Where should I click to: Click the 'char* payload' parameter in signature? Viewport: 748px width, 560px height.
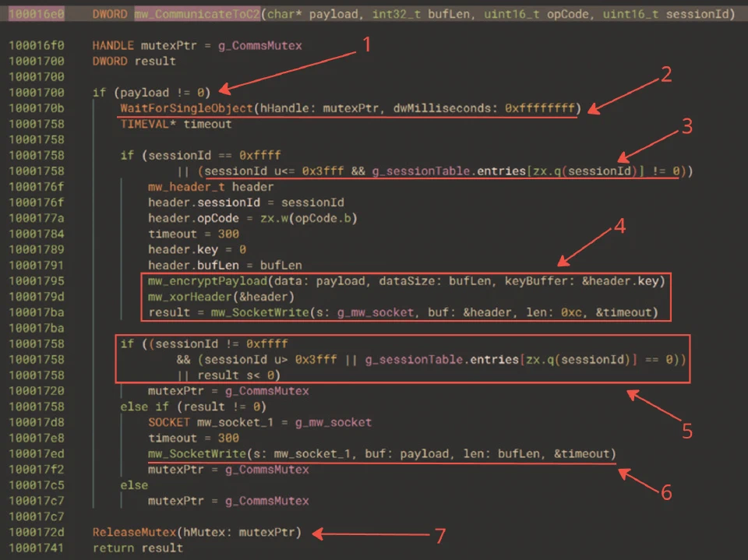pyautogui.click(x=312, y=14)
